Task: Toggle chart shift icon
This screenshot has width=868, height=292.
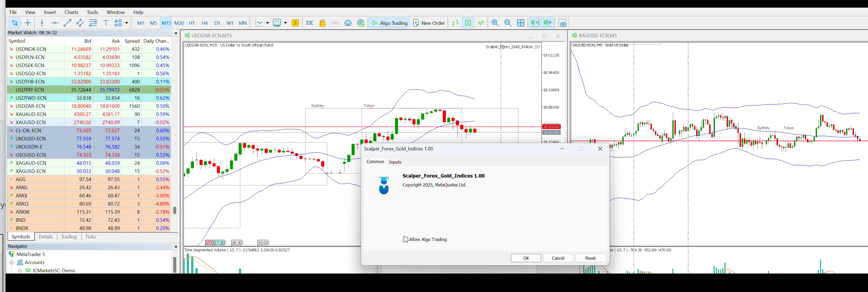Action: tap(548, 23)
